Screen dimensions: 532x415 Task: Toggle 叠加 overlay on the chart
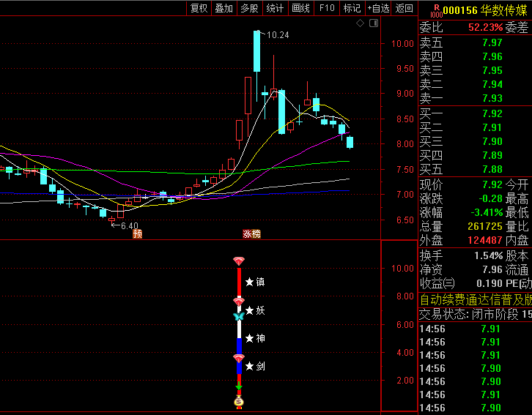(x=223, y=8)
